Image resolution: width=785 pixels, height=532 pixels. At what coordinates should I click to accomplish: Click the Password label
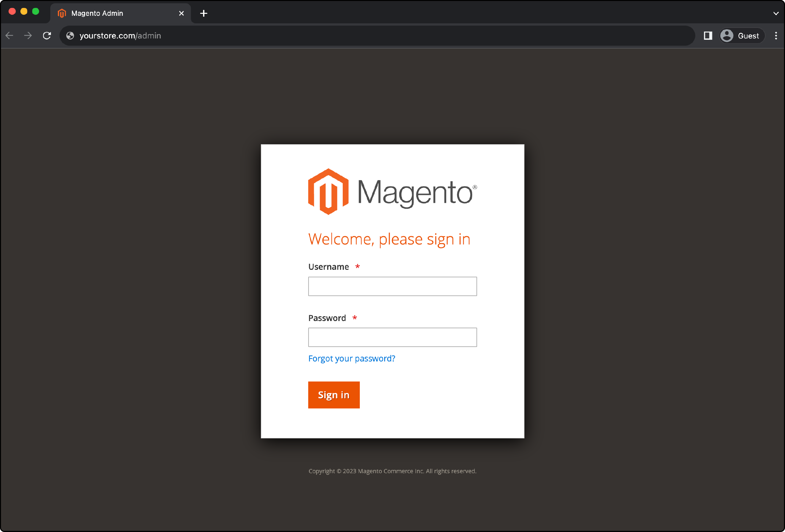327,318
